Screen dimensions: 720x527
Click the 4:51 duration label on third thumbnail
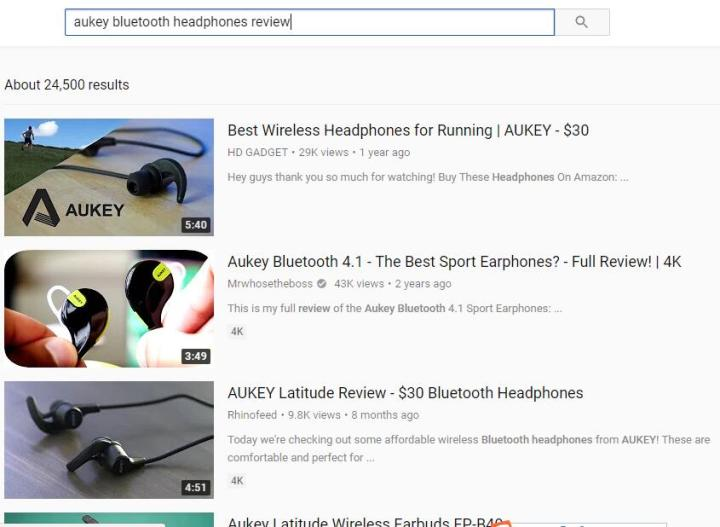195,488
